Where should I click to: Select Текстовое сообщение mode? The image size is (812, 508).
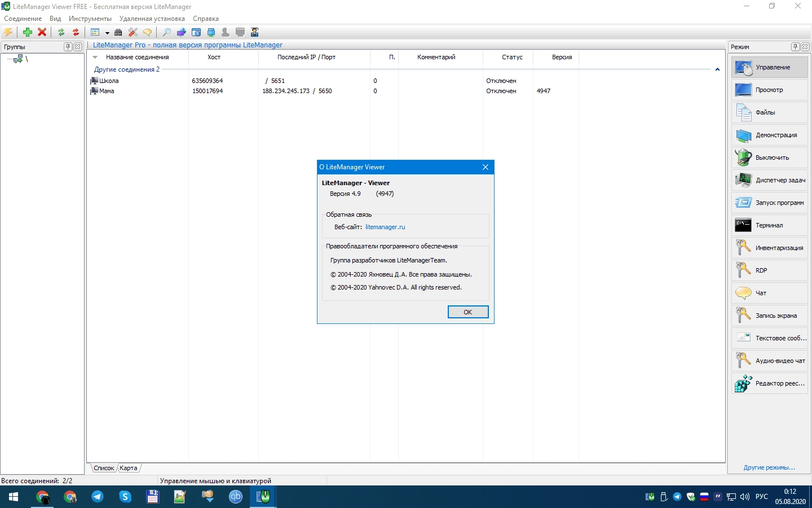tap(770, 338)
